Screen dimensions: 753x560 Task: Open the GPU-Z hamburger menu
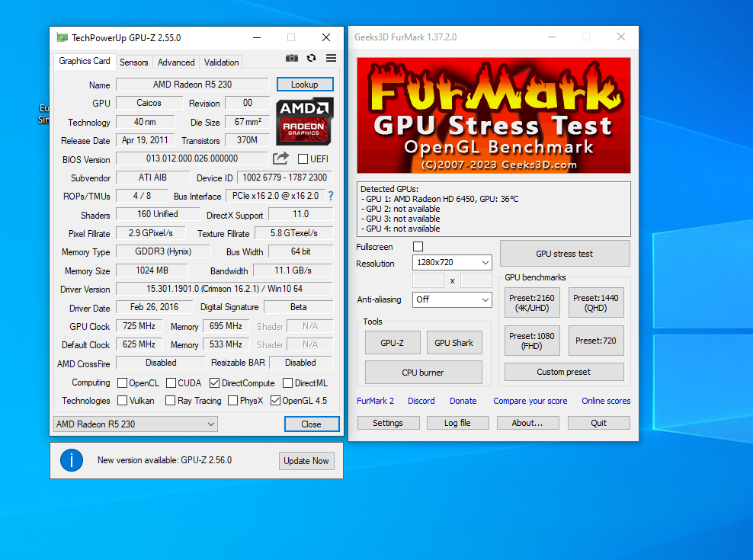(331, 58)
